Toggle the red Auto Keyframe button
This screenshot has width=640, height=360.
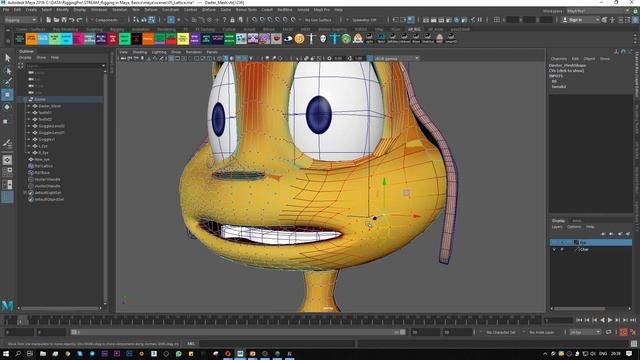[x=623, y=332]
